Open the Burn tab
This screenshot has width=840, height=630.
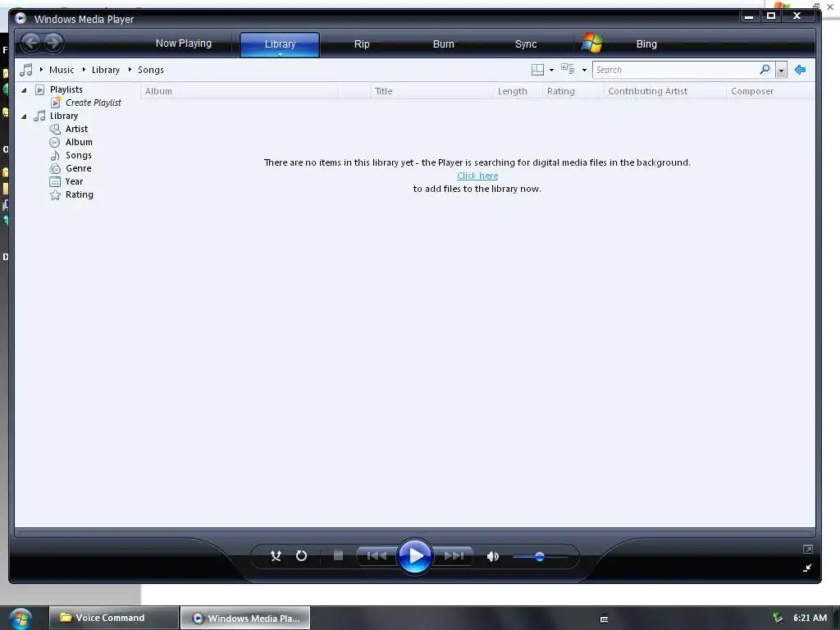pyautogui.click(x=443, y=44)
